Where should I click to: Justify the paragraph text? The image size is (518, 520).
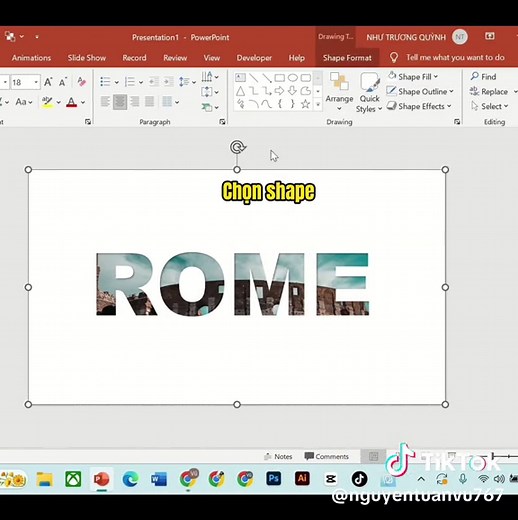pos(149,102)
